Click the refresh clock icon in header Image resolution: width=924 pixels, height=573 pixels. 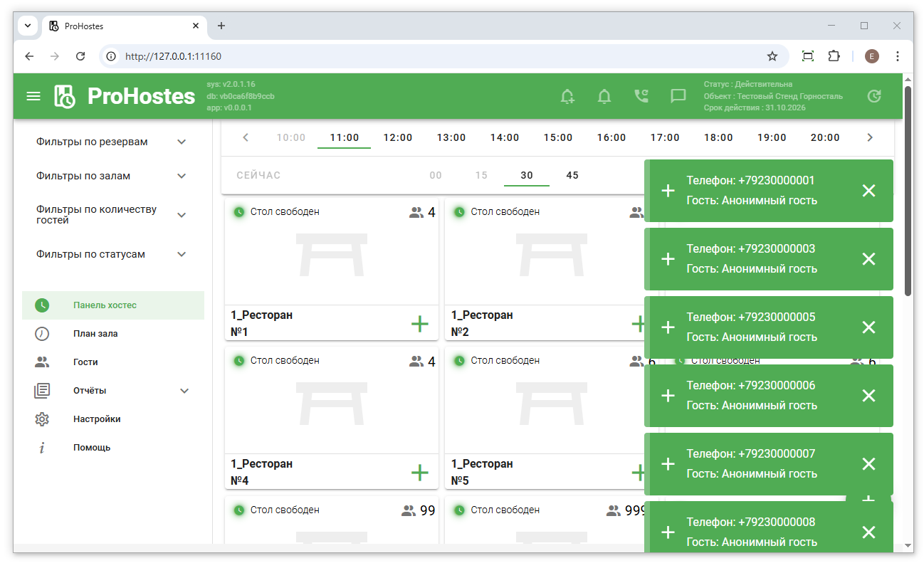pyautogui.click(x=874, y=96)
